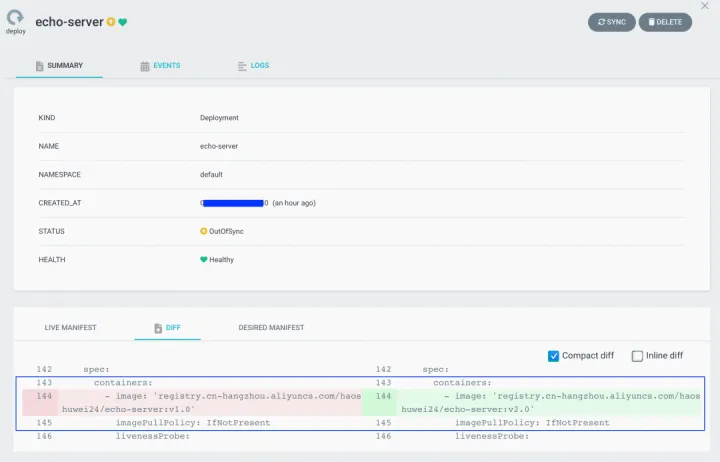Click the KIND field label
The image size is (720, 462).
pyautogui.click(x=47, y=118)
